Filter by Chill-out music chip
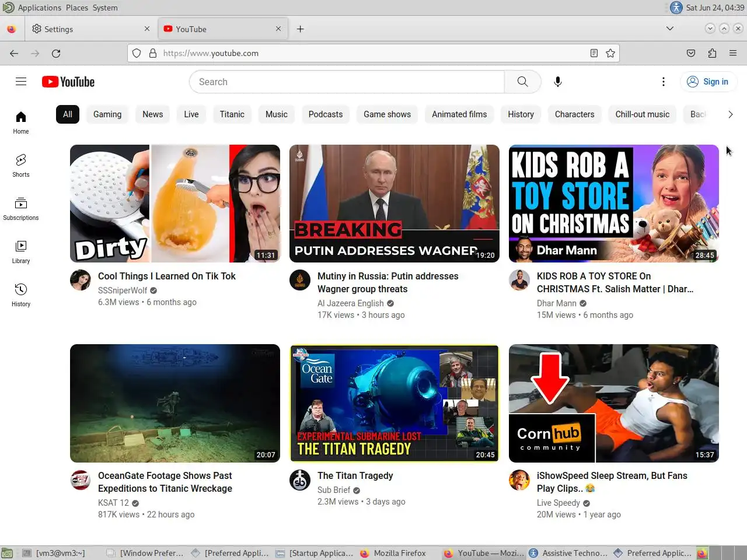This screenshot has width=747, height=560. click(x=643, y=114)
